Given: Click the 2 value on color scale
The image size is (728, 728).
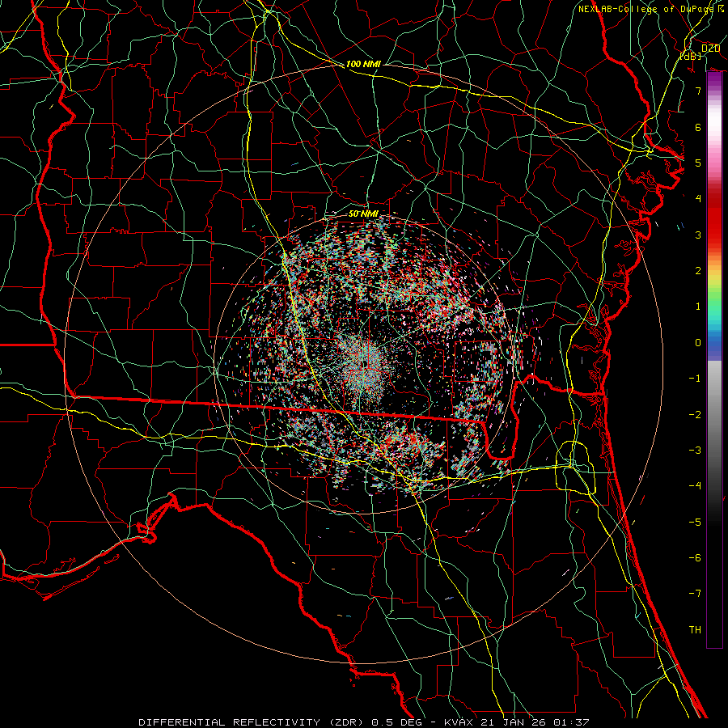Looking at the screenshot, I should (698, 270).
